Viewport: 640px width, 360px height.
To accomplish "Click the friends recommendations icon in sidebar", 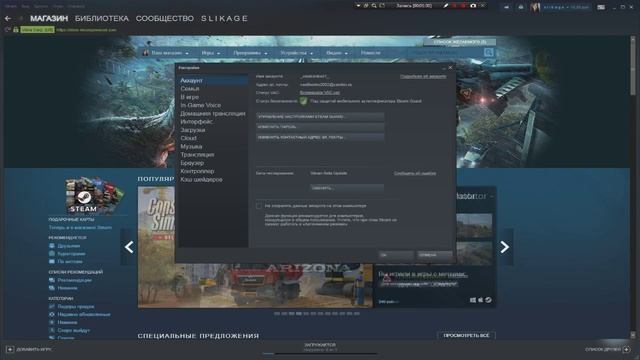I will [x=52, y=246].
